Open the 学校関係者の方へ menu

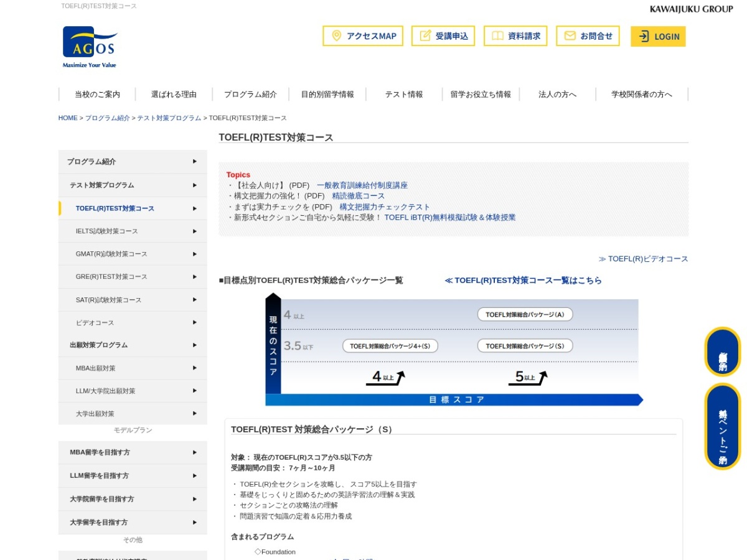pyautogui.click(x=642, y=95)
